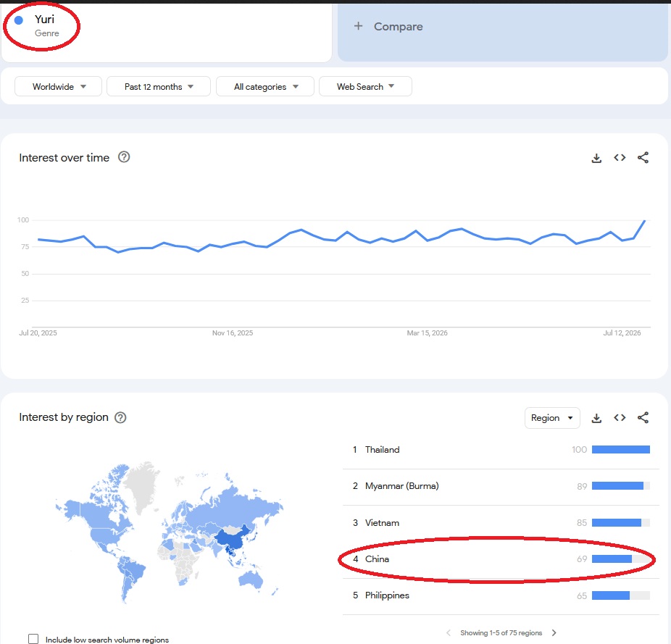Click the plus icon beside Compare

coord(358,26)
